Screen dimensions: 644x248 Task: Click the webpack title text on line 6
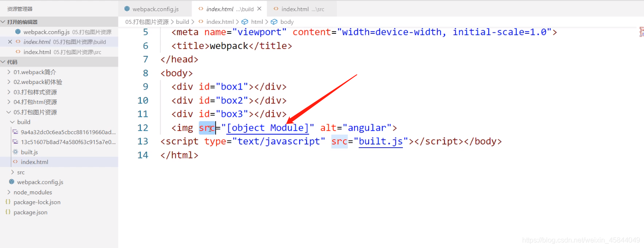(229, 46)
